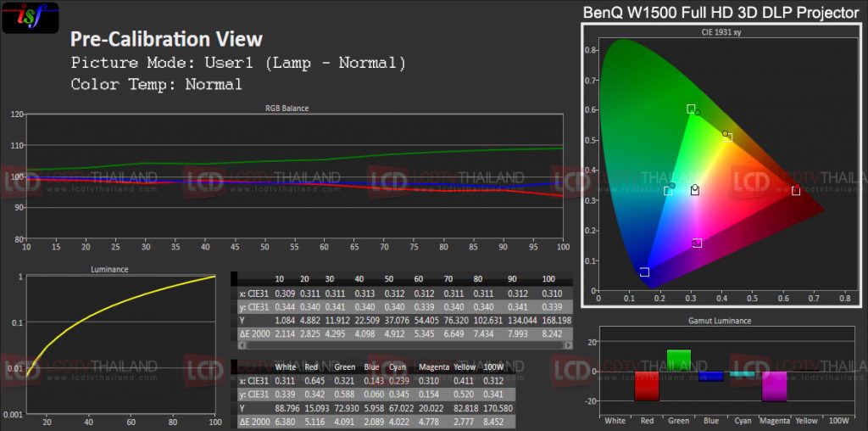Viewport: 868px width, 431px height.
Task: Click the 'White' column header in color table
Action: tap(285, 367)
